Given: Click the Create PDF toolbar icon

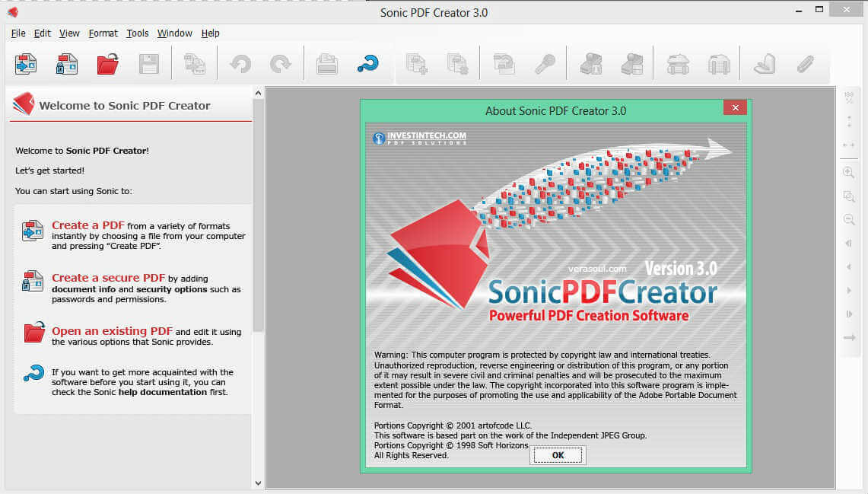Looking at the screenshot, I should [26, 64].
